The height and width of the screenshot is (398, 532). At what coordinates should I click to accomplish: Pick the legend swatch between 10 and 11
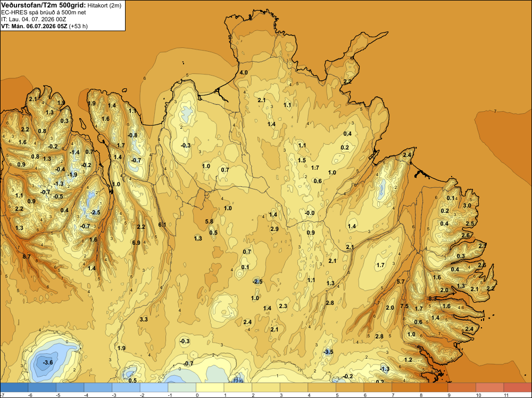[x=490, y=387]
